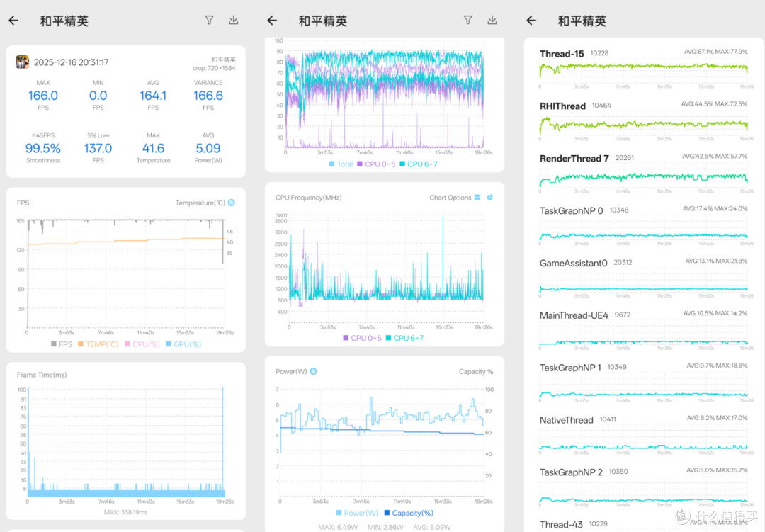Click the Thread-15 usage sparkline
Viewport: 765px width, 532px height.
(x=643, y=72)
